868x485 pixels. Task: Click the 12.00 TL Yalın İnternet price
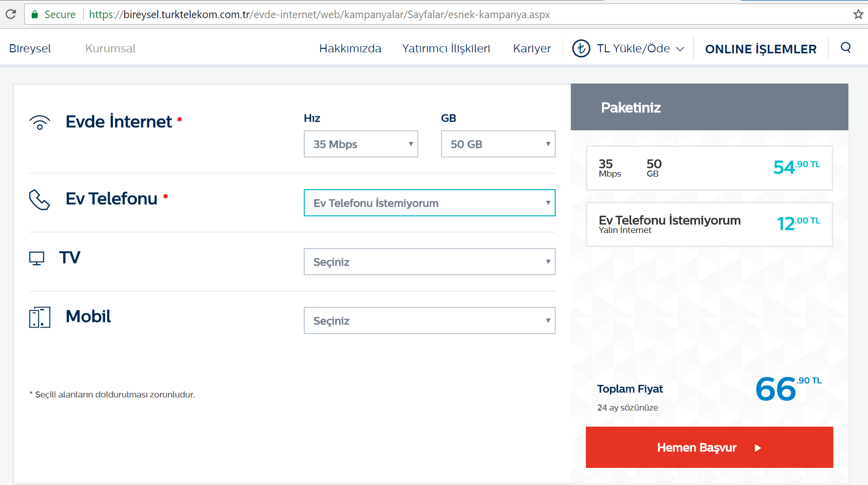[x=799, y=223]
